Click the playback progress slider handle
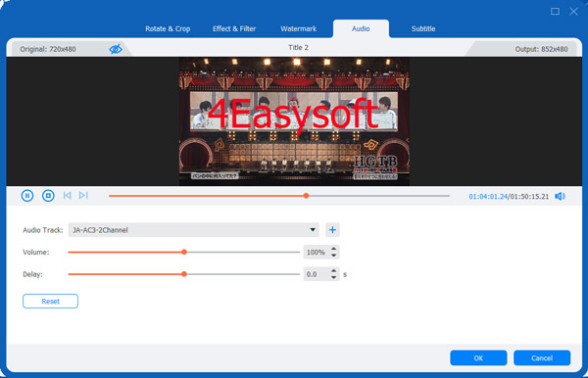The height and width of the screenshot is (378, 588). 306,196
